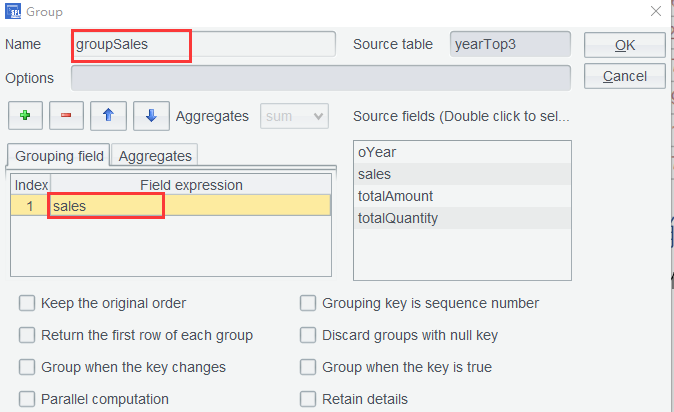The width and height of the screenshot is (674, 412).
Task: Click the blue move up arrow icon
Action: 108,116
